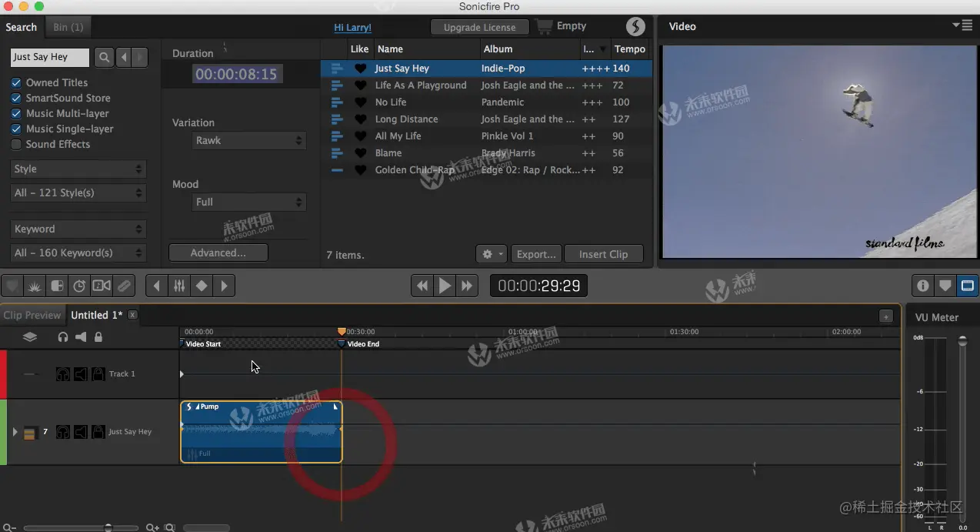The image size is (980, 532).
Task: Click the Hi Larry! link
Action: tap(352, 27)
